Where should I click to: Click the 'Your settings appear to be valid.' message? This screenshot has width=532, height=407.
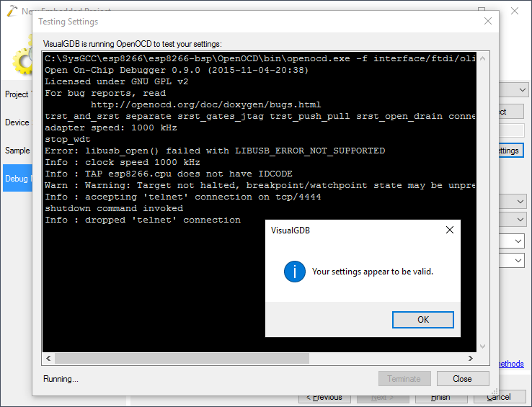point(373,272)
